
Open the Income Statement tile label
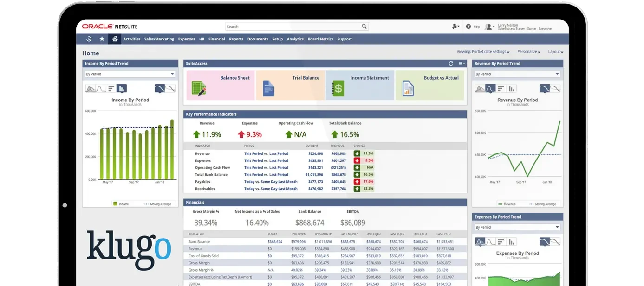tap(370, 78)
